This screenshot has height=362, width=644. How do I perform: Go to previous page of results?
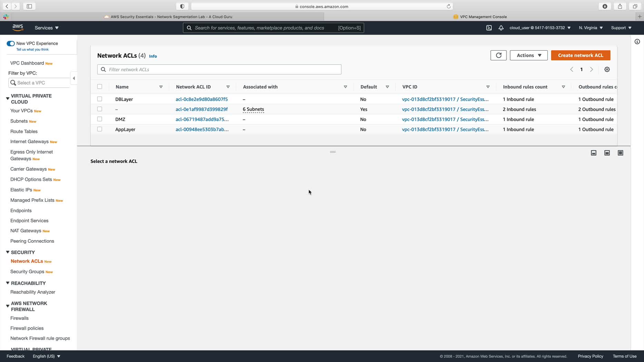(x=572, y=70)
